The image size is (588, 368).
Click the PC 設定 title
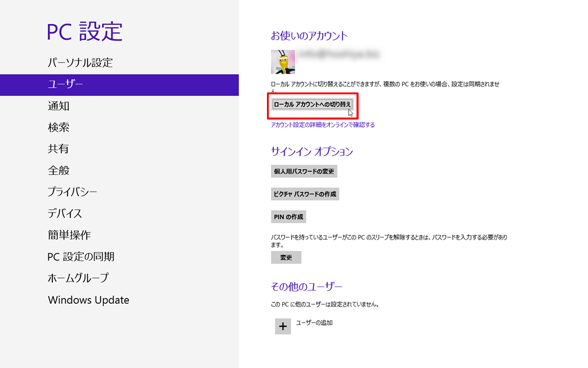(x=85, y=32)
